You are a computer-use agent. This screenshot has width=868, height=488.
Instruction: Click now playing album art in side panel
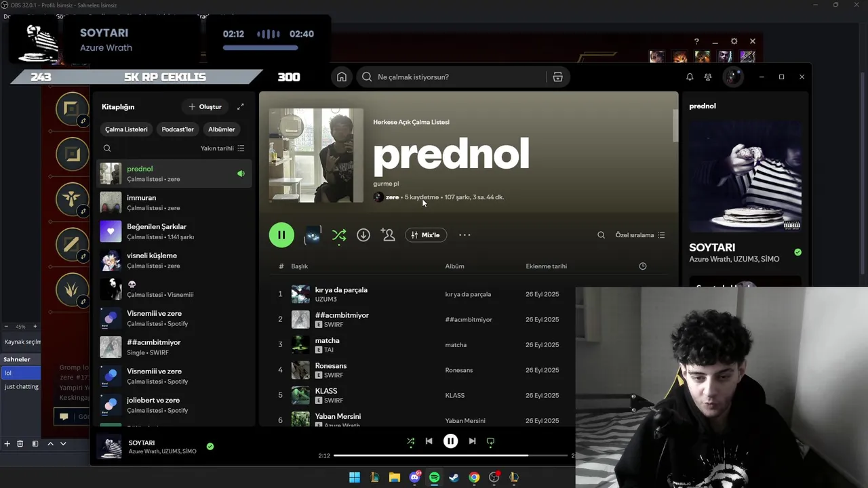[745, 176]
